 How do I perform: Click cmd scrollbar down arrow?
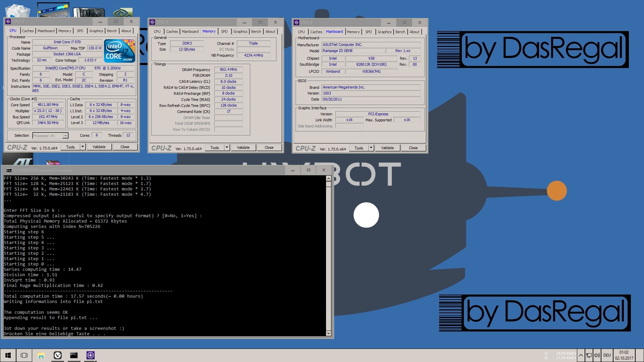[328, 333]
